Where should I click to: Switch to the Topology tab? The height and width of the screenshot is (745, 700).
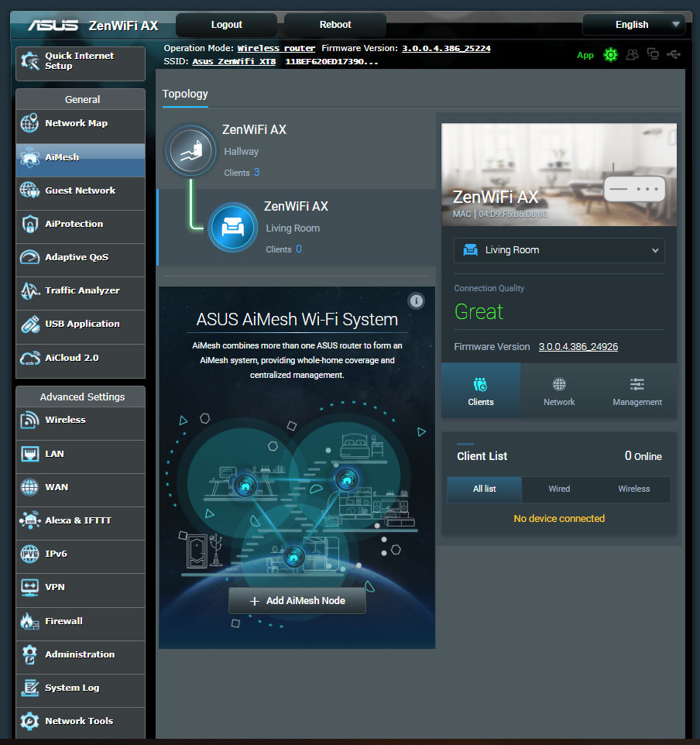[185, 94]
